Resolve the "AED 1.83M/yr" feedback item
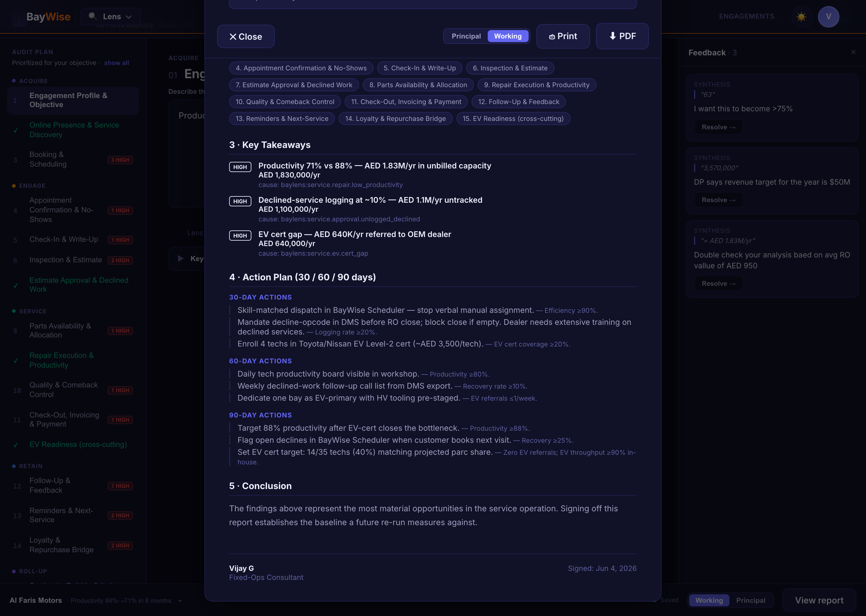 pyautogui.click(x=718, y=283)
